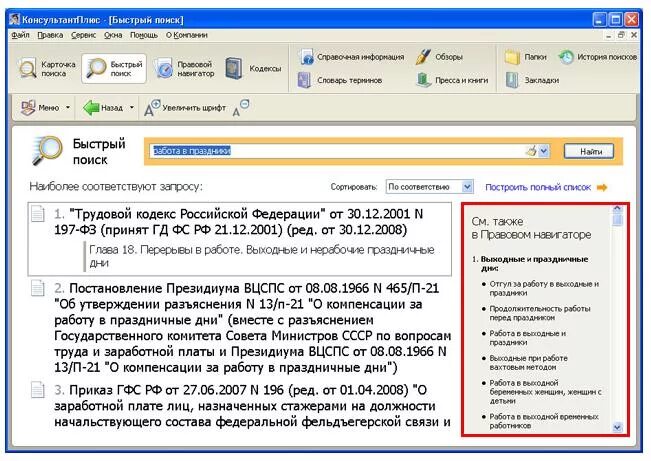The height and width of the screenshot is (461, 651).
Task: Open Трудовой кодекс Российской Федерации result
Action: pyautogui.click(x=238, y=222)
